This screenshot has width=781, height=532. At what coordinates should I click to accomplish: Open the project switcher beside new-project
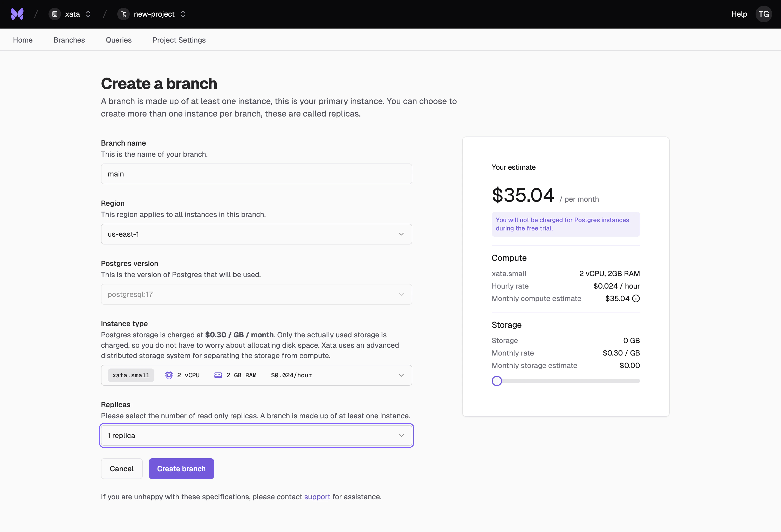coord(183,14)
